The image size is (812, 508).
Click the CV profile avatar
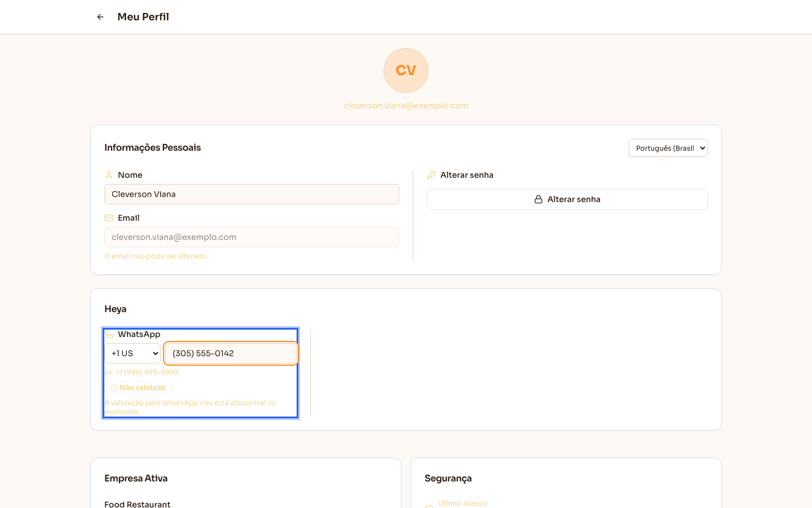[x=406, y=71]
